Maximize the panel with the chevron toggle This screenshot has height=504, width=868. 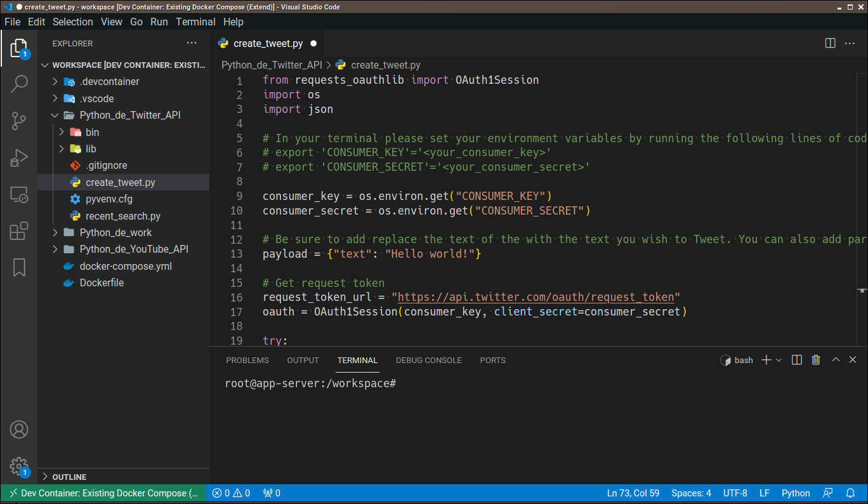point(835,360)
